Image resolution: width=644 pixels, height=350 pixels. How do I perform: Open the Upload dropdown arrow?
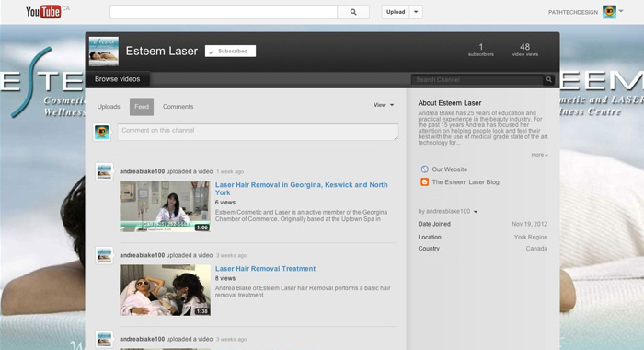click(x=416, y=12)
